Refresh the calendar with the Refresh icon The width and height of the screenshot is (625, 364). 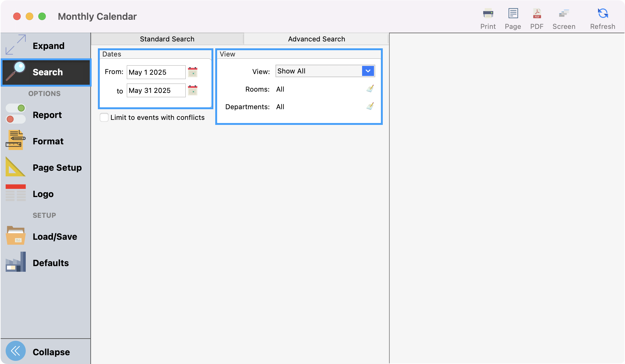pyautogui.click(x=603, y=14)
